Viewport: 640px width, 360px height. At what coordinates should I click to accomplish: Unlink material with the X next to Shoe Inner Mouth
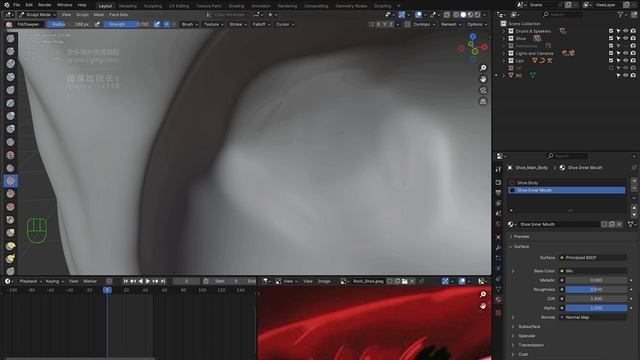620,224
